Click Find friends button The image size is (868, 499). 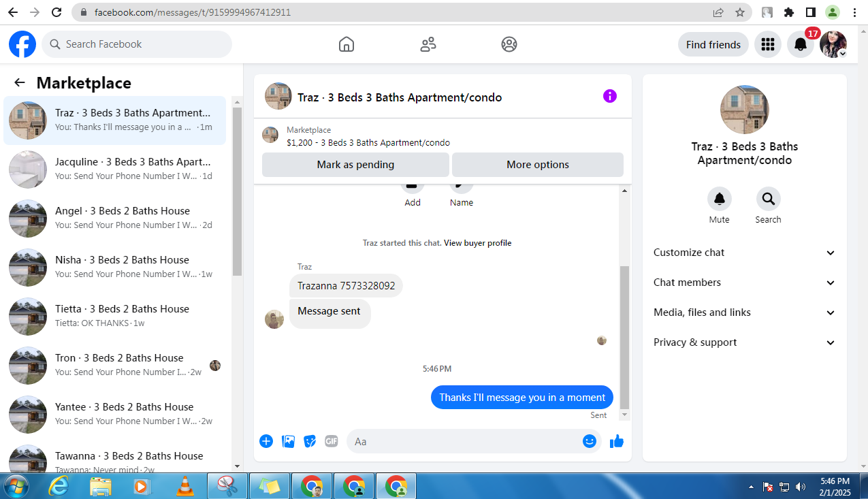coord(713,44)
